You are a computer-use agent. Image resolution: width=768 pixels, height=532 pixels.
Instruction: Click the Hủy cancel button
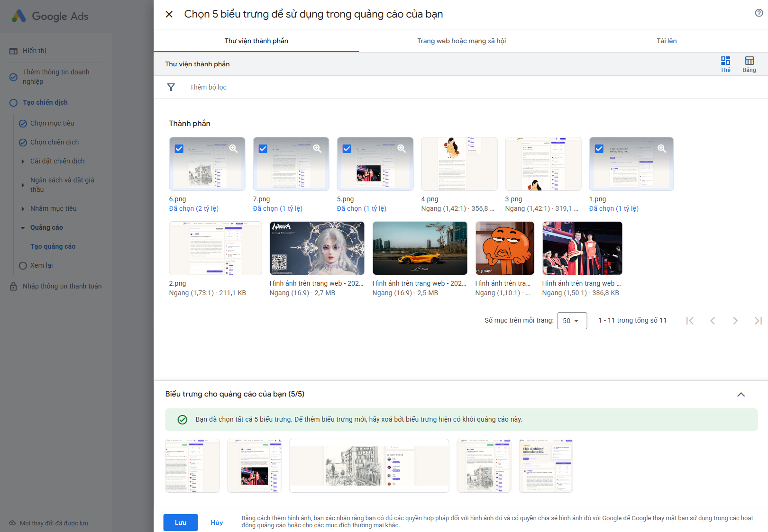click(217, 523)
